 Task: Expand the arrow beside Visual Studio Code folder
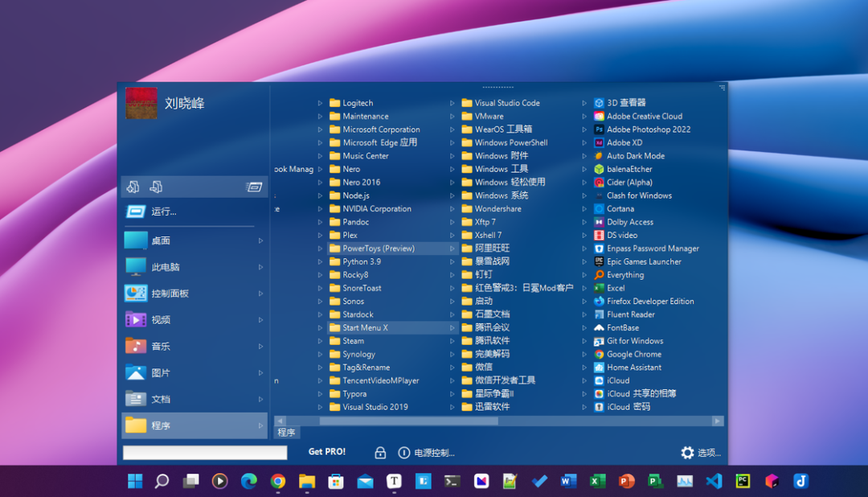click(452, 103)
